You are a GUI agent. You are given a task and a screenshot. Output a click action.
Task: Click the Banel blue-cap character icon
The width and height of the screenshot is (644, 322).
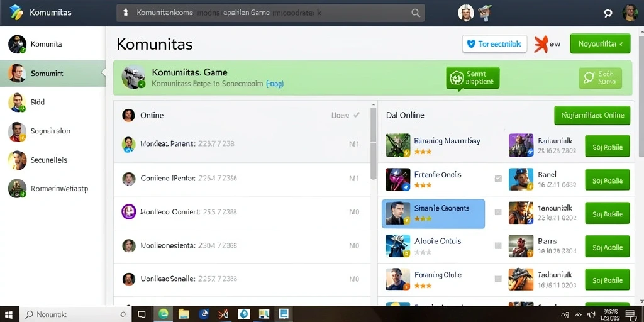(521, 179)
